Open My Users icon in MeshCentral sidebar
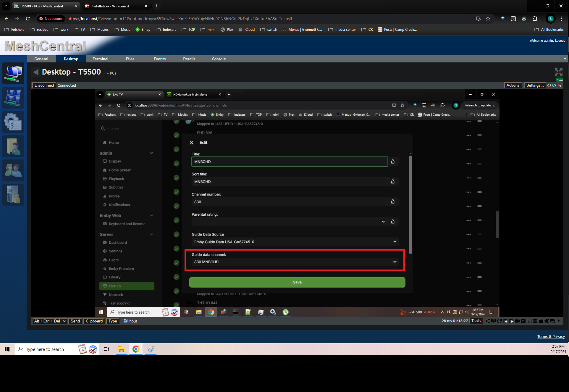Screen dimensions: 569x392 pos(13,171)
